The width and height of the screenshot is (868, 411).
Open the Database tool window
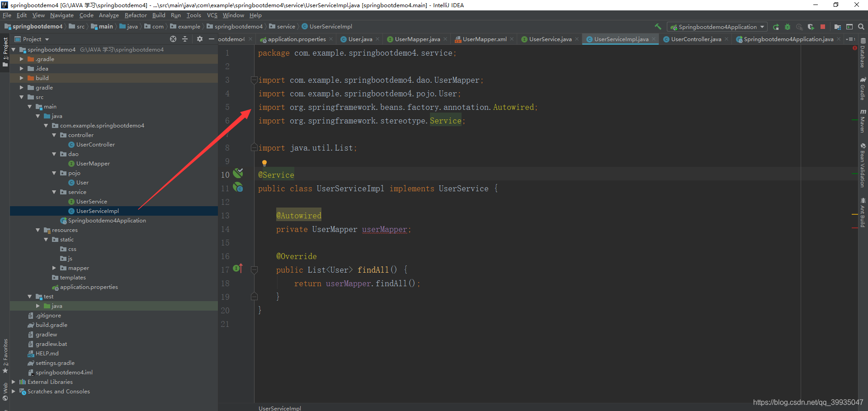coord(863,53)
